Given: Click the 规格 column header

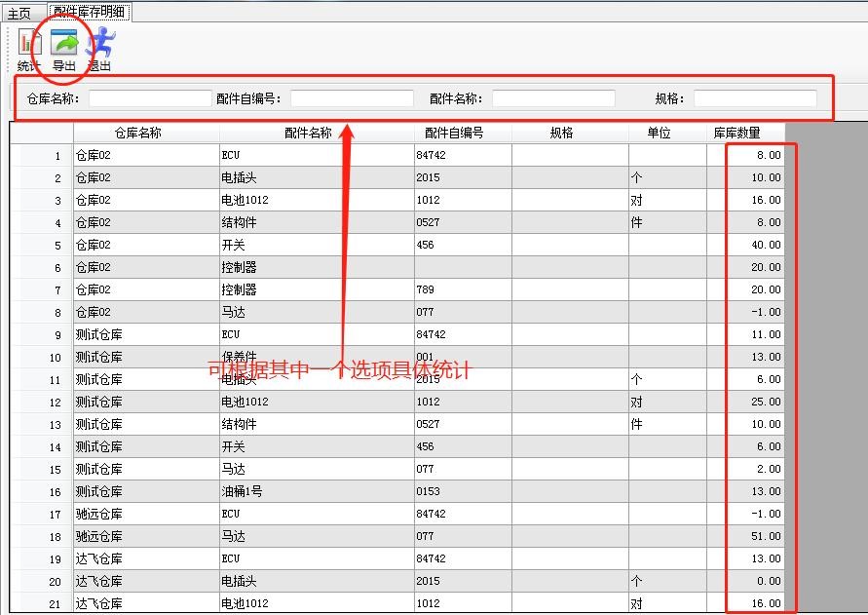Looking at the screenshot, I should coord(570,133).
